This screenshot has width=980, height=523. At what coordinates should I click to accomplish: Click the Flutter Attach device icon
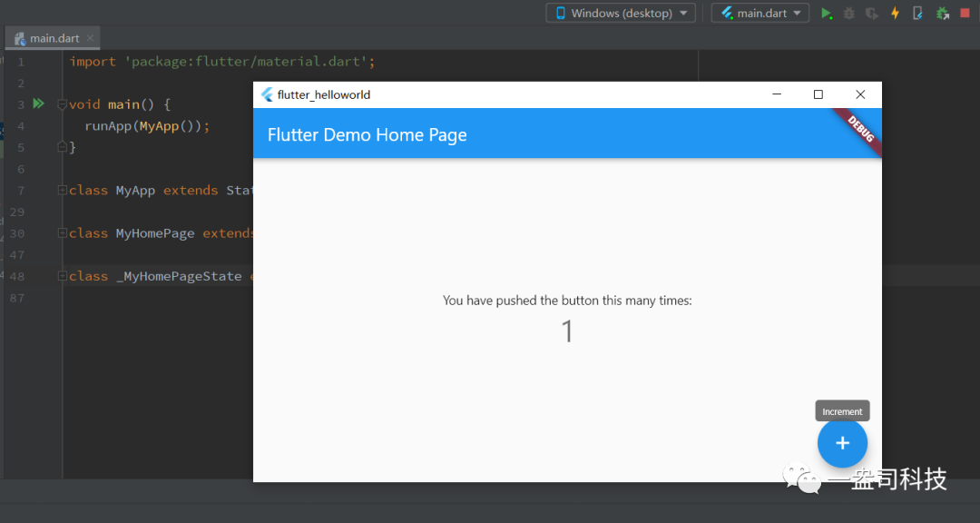tap(917, 13)
